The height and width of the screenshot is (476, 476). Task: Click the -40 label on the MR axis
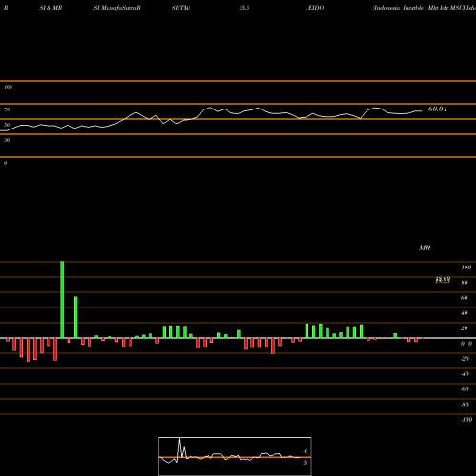[465, 374]
